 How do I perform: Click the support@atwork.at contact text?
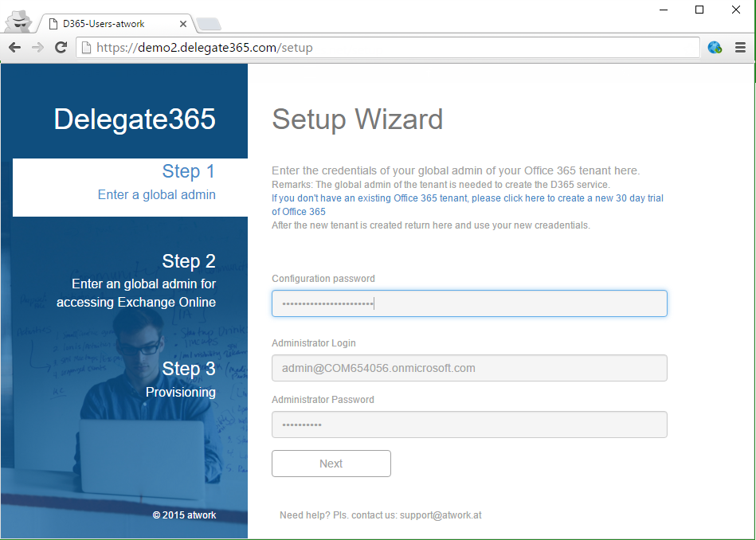(x=441, y=515)
